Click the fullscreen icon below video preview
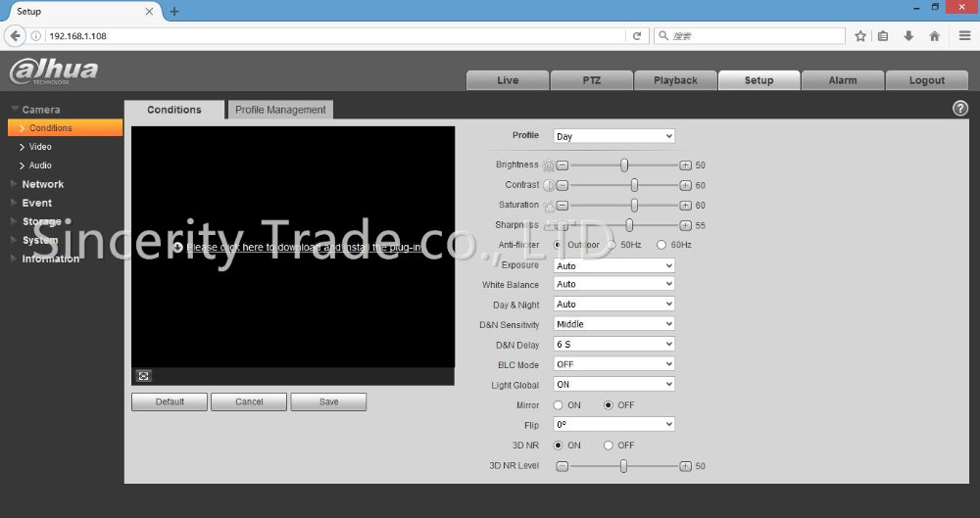Viewport: 980px width, 518px height. click(x=143, y=376)
